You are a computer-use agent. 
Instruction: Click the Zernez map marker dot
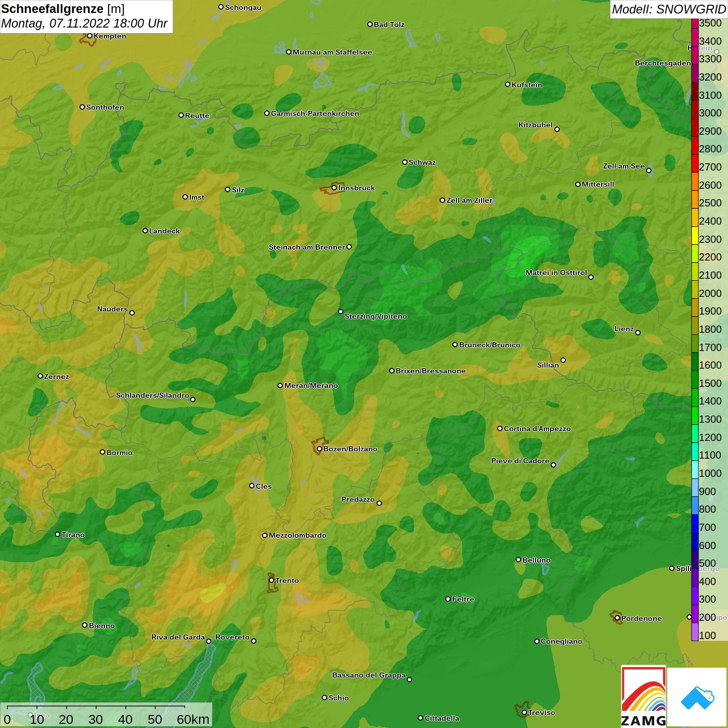40,376
